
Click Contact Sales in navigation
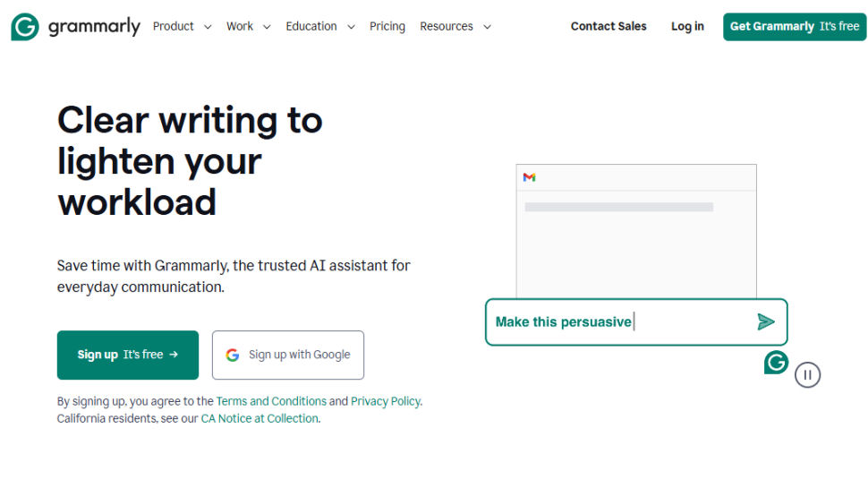[608, 27]
